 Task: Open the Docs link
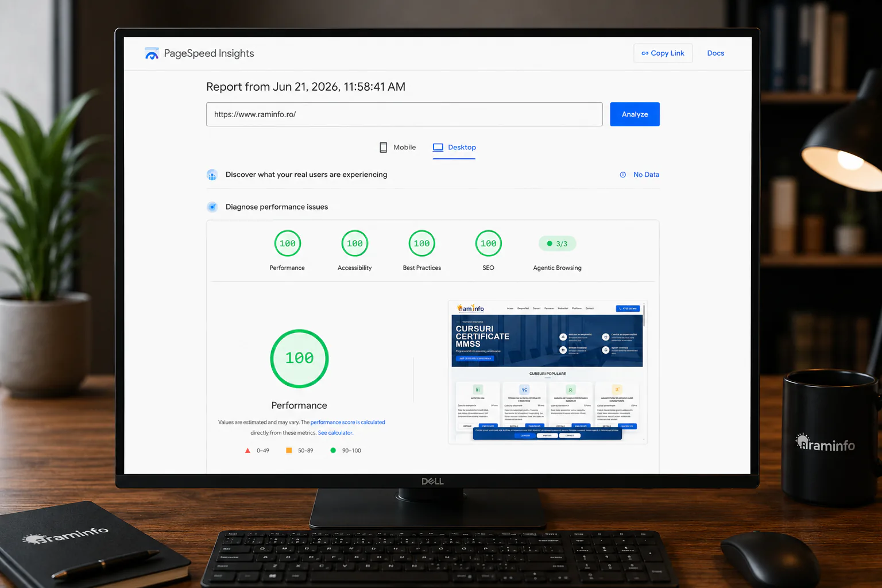715,53
